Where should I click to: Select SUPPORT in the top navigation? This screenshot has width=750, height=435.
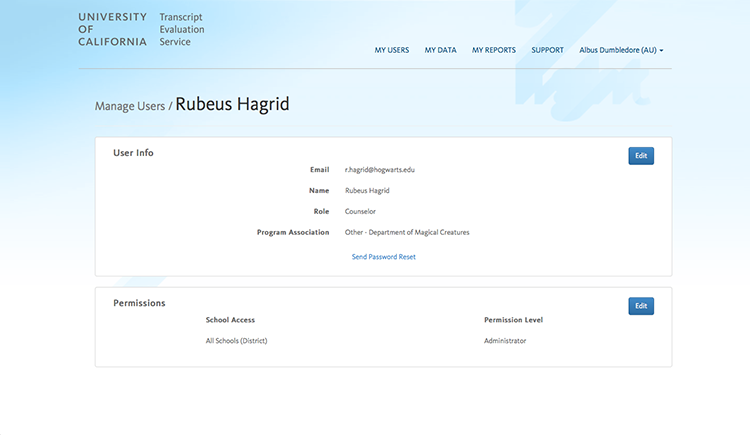coord(547,50)
